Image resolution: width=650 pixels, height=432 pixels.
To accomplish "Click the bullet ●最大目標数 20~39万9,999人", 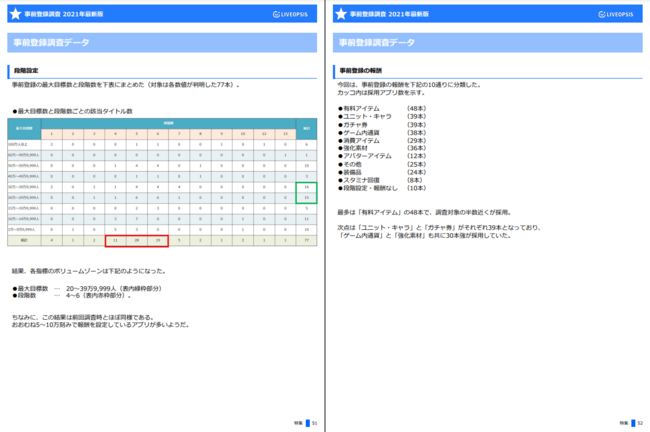I will pyautogui.click(x=87, y=289).
